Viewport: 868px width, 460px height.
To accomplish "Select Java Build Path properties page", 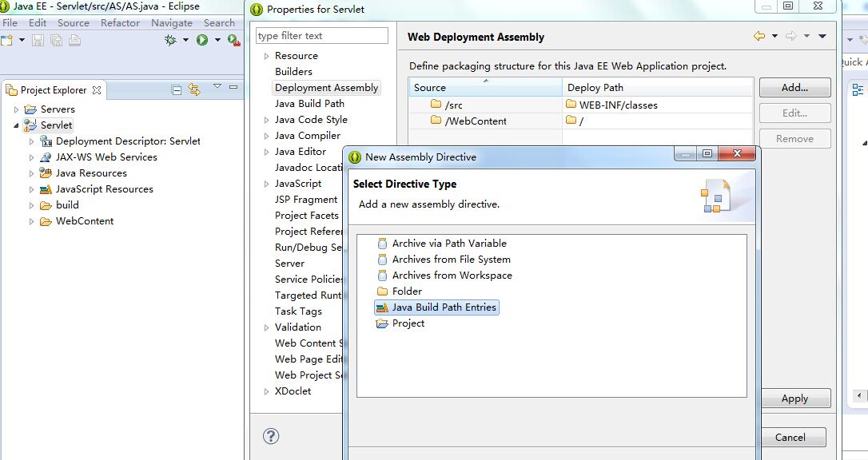I will pos(309,103).
